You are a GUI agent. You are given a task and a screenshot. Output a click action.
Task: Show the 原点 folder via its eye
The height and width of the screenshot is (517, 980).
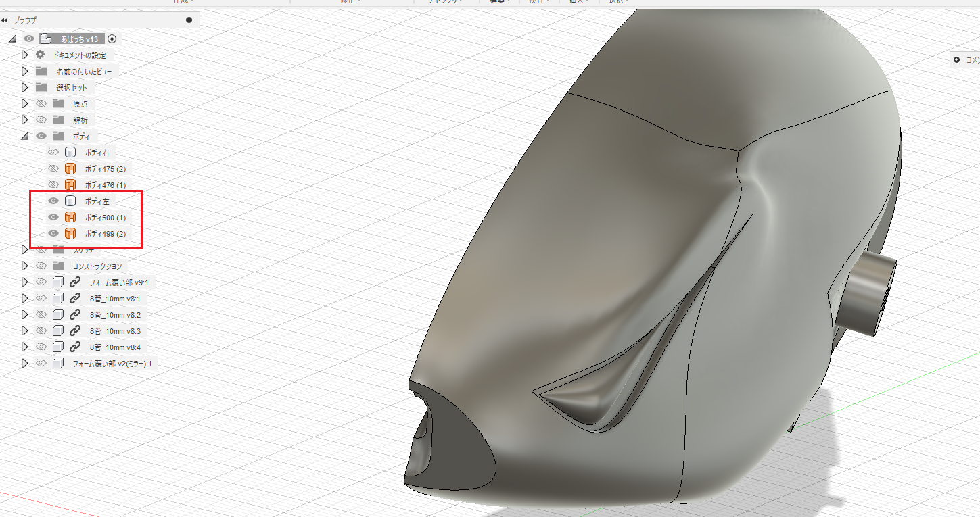click(41, 103)
